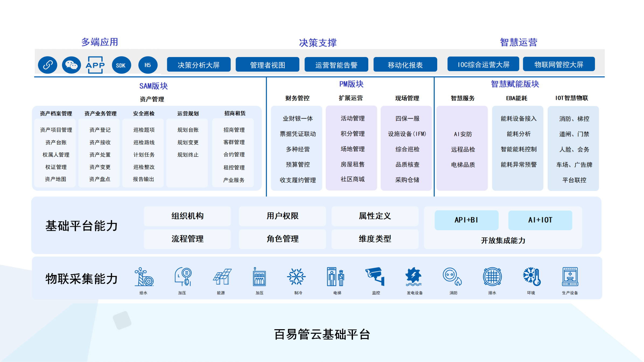The image size is (644, 362).
Task: Select the 电梯品质 entry
Action: point(463,165)
